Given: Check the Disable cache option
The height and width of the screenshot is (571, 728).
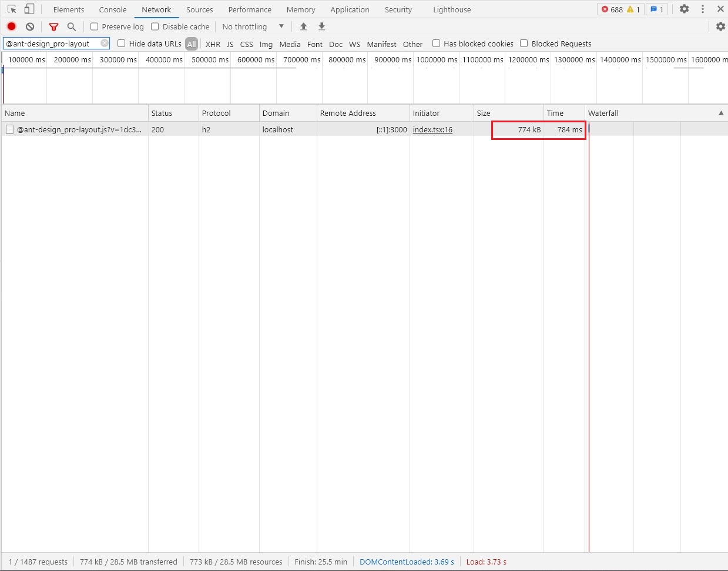Looking at the screenshot, I should click(x=155, y=26).
